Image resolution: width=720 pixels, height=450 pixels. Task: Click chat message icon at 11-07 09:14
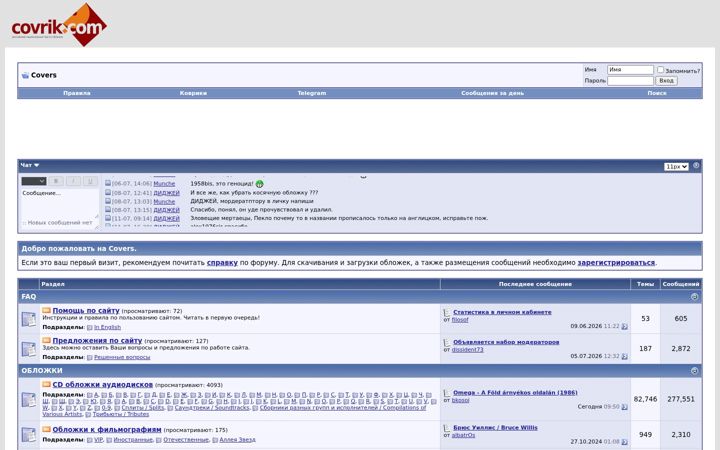pos(108,218)
